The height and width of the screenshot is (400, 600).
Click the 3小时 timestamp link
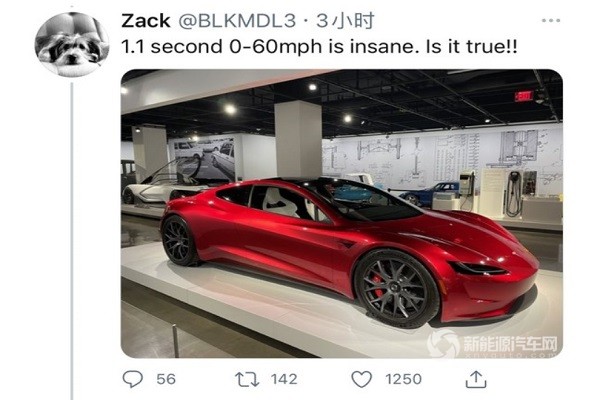pyautogui.click(x=345, y=21)
